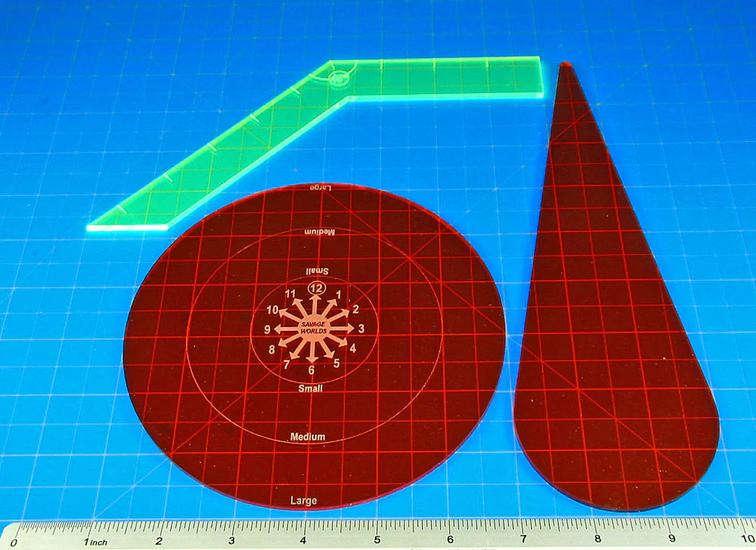Click the number 3 on the clock dial
This screenshot has height=550, width=756.
tap(361, 329)
